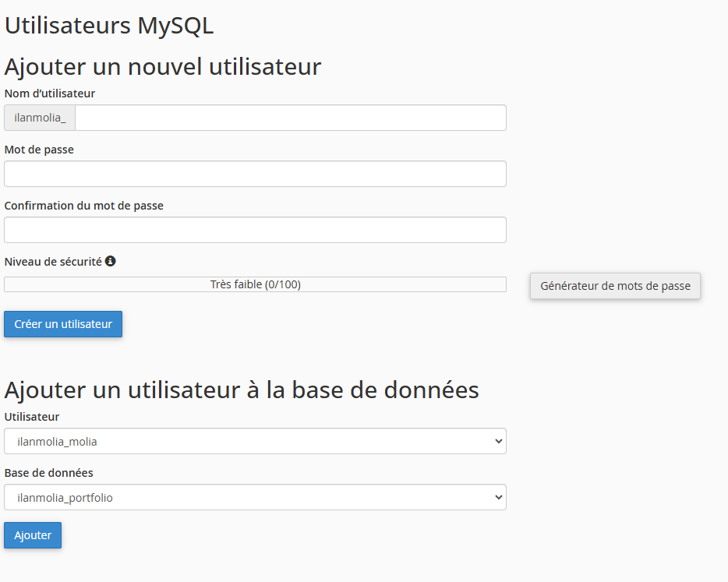Click the Ajouter un nouvel utilisateur heading

(x=163, y=66)
